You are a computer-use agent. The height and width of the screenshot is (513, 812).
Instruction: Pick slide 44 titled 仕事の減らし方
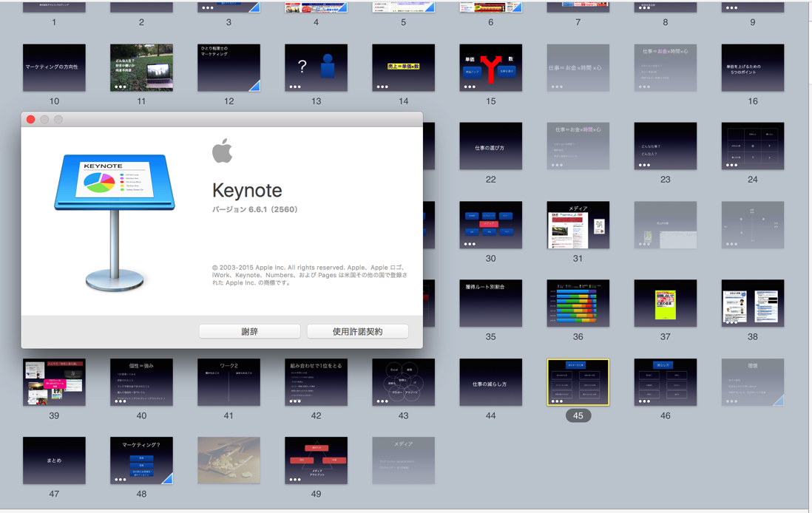click(x=490, y=382)
